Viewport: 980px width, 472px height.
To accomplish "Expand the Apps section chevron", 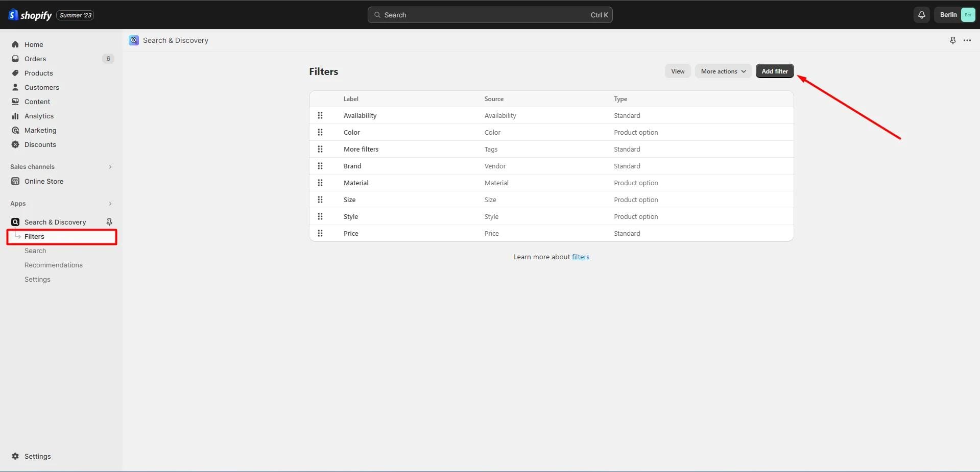I will 110,204.
